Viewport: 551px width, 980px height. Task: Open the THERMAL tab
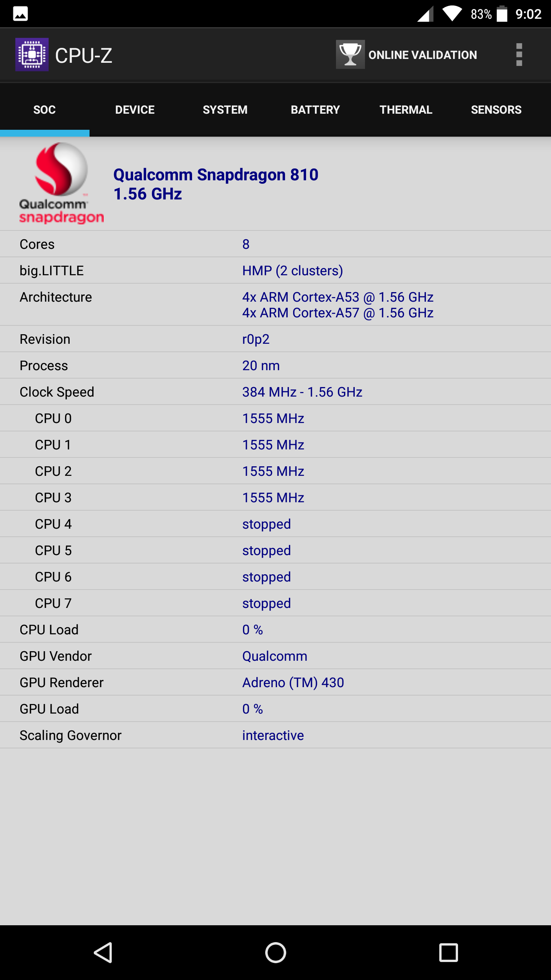(x=406, y=110)
